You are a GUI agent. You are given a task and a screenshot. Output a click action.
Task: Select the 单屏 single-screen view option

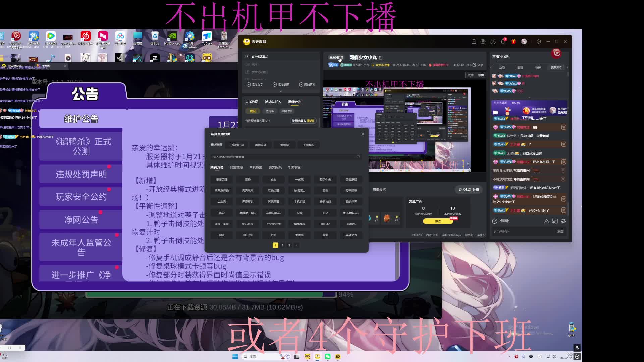[x=481, y=75]
